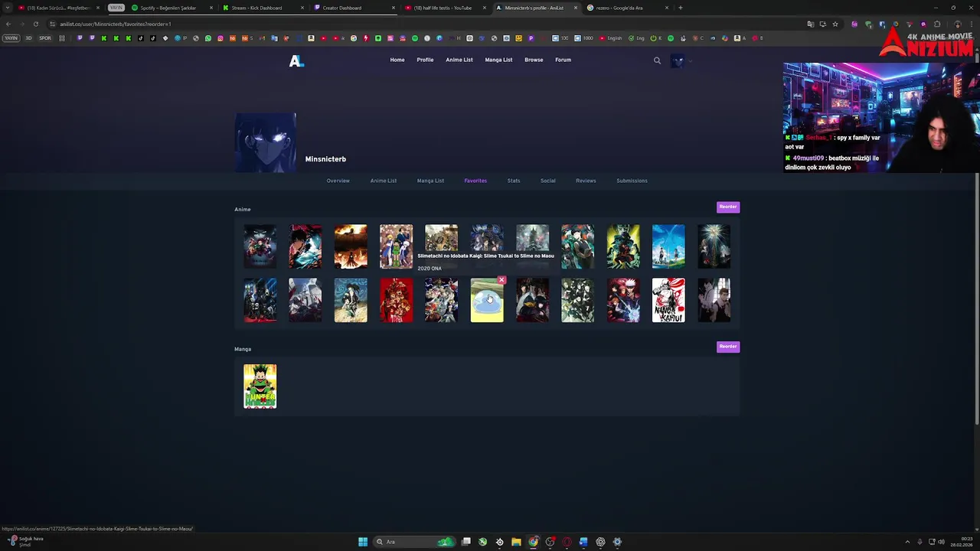980x551 pixels.
Task: Remove the Slime Diaries favorite with red X
Action: pyautogui.click(x=501, y=280)
